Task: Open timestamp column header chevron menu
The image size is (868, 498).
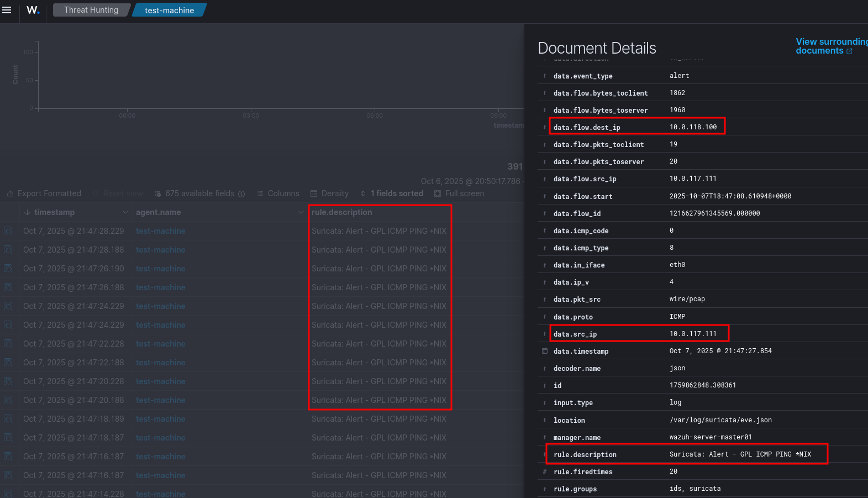Action: tap(125, 213)
